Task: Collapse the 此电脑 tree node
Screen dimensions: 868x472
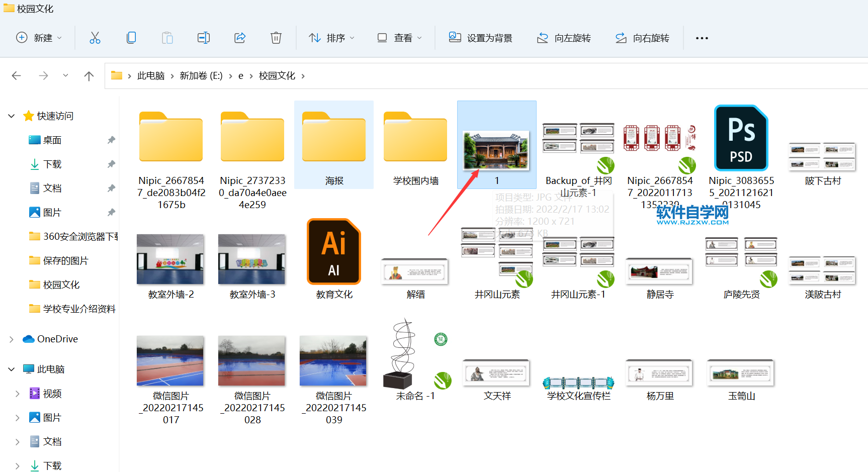Action: coord(12,369)
